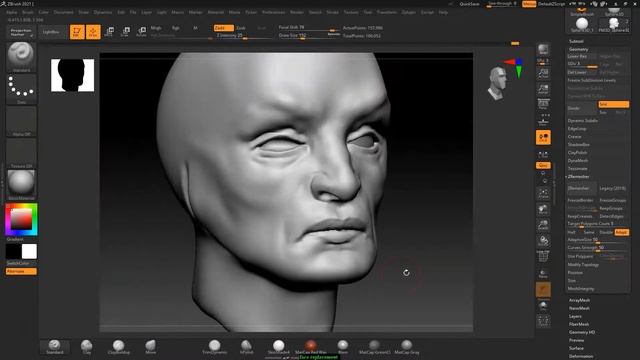Select the Move brush in bottom shelf
Image resolution: width=640 pixels, height=360 pixels.
tap(151, 347)
